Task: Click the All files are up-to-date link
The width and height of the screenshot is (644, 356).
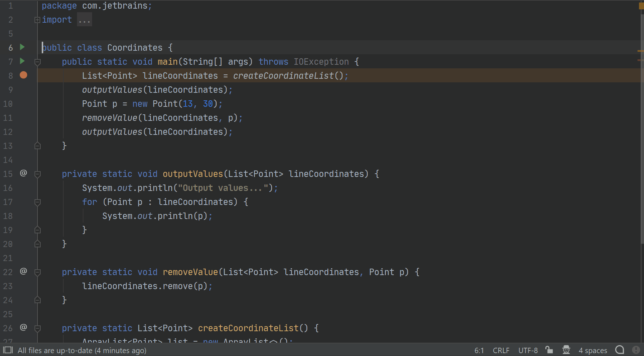Action: [82, 350]
